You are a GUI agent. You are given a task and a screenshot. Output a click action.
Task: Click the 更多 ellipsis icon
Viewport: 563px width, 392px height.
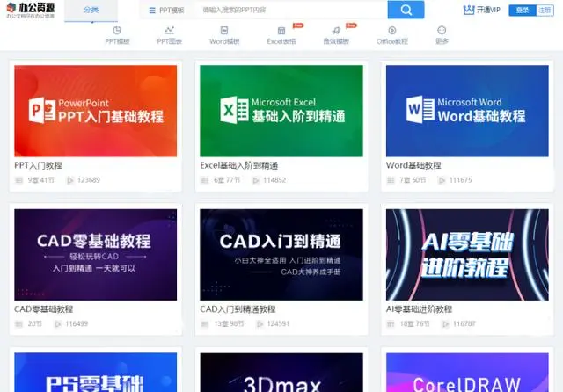point(442,30)
